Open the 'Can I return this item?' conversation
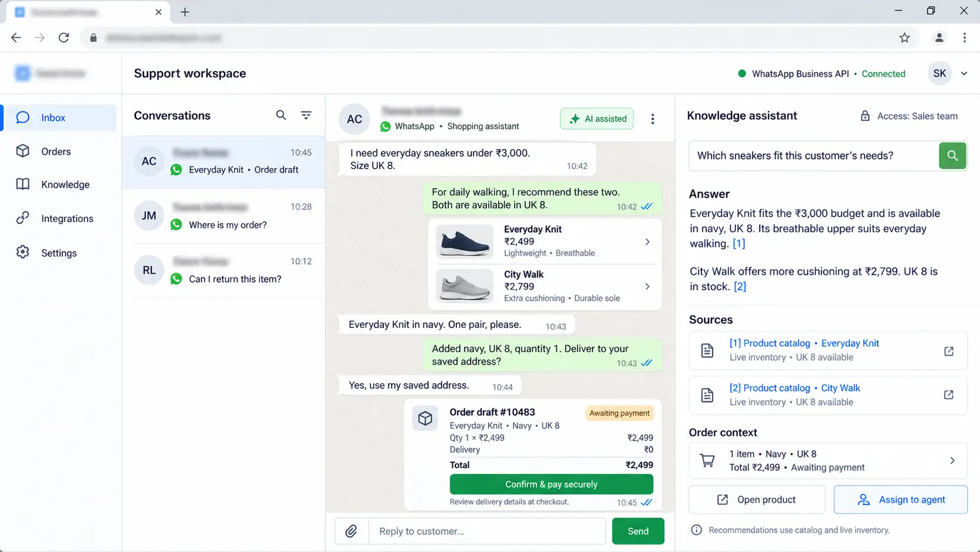 [x=223, y=270]
